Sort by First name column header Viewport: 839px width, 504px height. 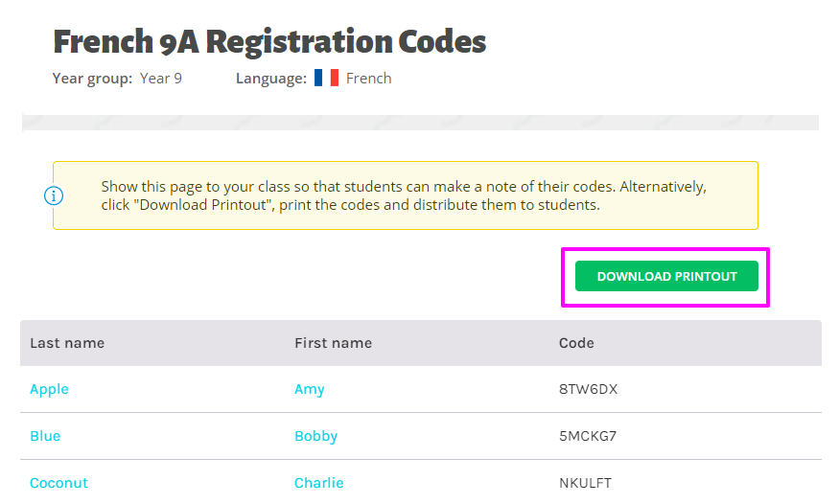[334, 343]
